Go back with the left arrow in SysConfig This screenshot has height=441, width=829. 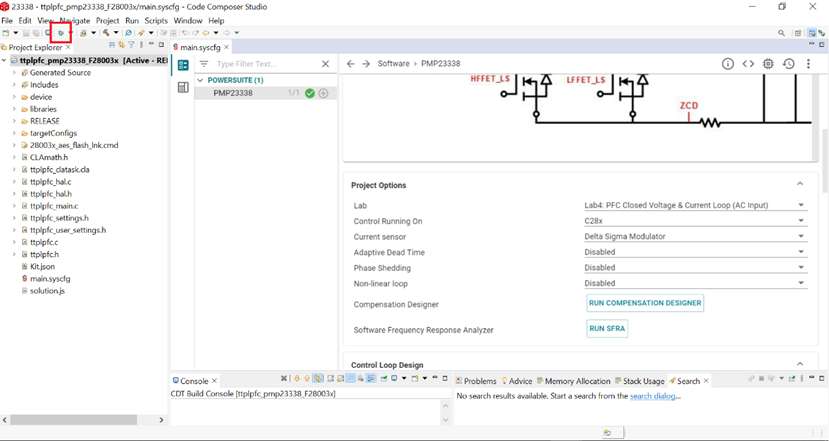click(x=350, y=64)
